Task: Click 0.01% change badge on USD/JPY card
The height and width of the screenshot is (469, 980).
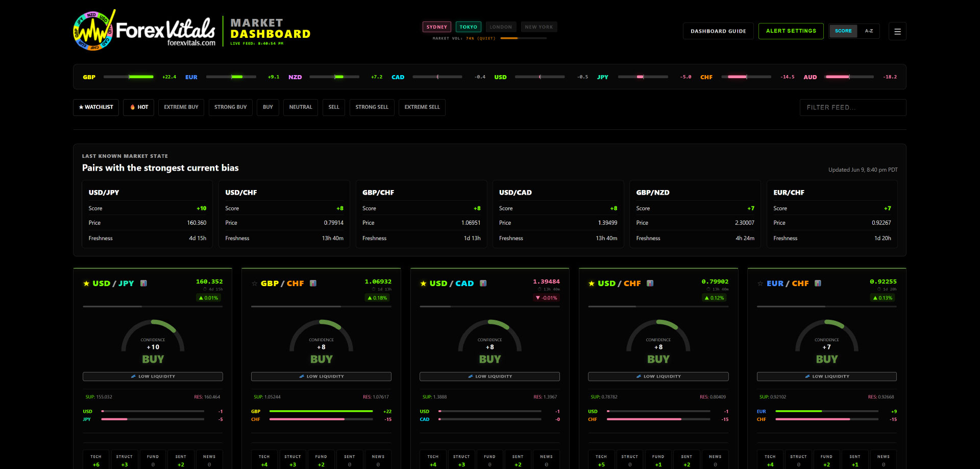Action: (x=208, y=298)
